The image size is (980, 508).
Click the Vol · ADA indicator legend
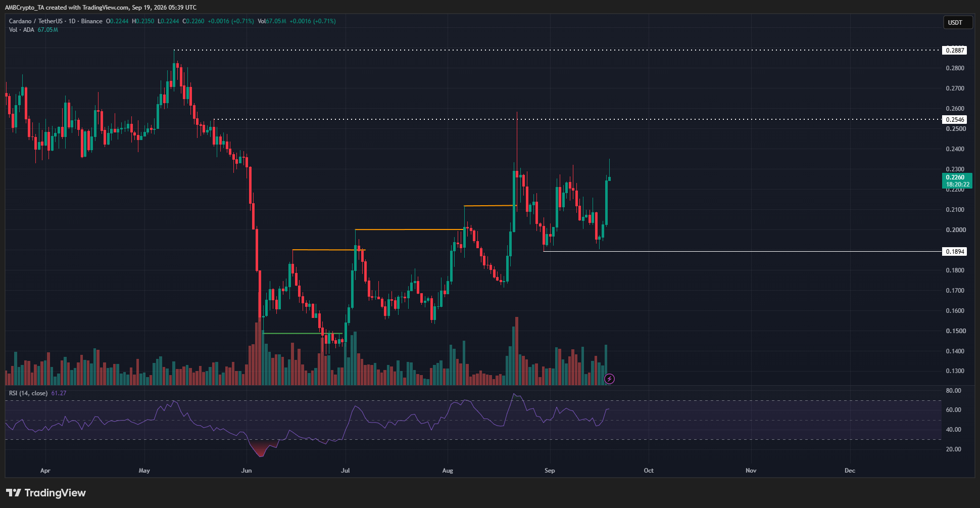click(x=22, y=30)
